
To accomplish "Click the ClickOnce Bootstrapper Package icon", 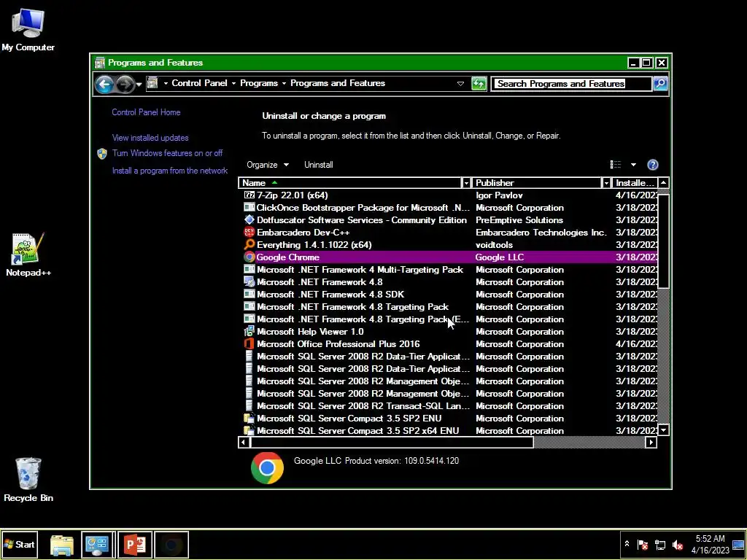I will click(x=249, y=208).
